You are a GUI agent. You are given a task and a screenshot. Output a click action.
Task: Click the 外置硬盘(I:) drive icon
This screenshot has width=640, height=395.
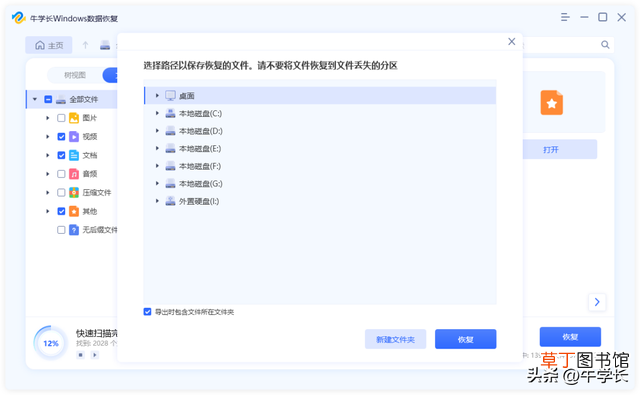click(170, 201)
